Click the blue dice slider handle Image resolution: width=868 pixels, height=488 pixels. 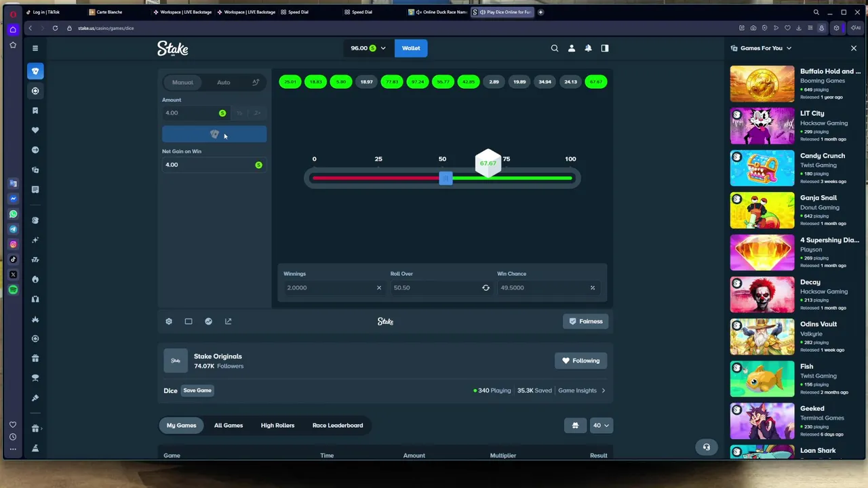(446, 178)
